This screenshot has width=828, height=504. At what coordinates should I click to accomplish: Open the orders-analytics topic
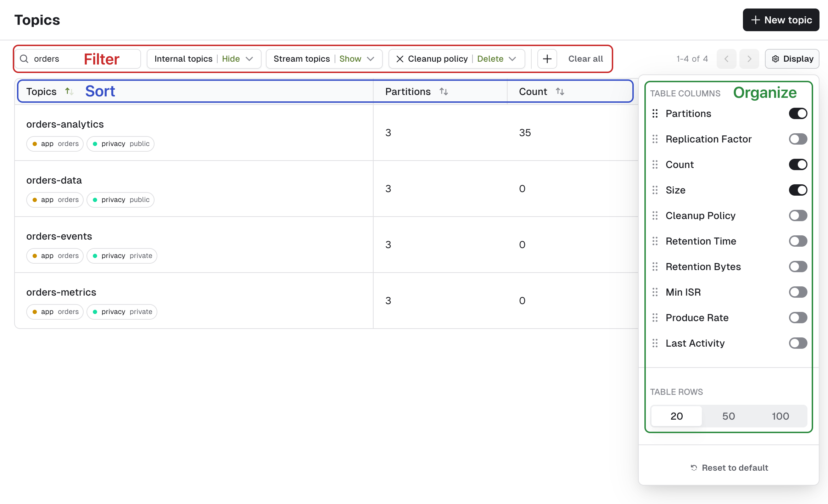[x=65, y=124]
